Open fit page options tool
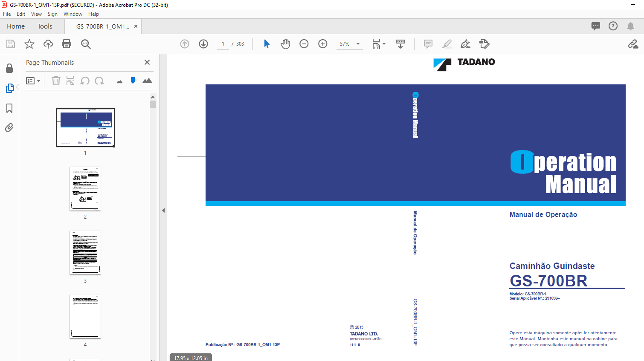The height and width of the screenshot is (361, 644). [378, 44]
